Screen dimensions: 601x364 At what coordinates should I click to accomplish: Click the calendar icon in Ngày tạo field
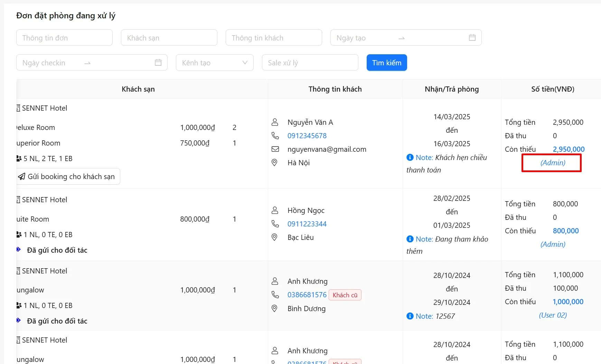click(472, 38)
